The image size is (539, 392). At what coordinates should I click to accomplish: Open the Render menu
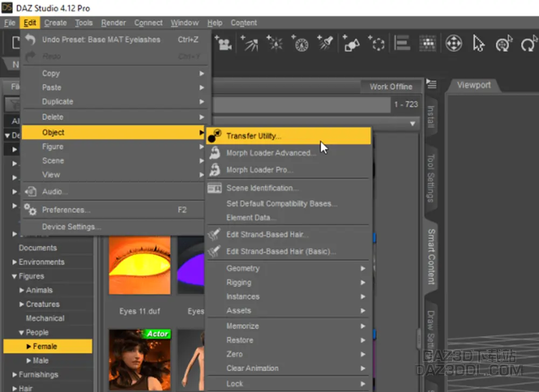click(113, 23)
